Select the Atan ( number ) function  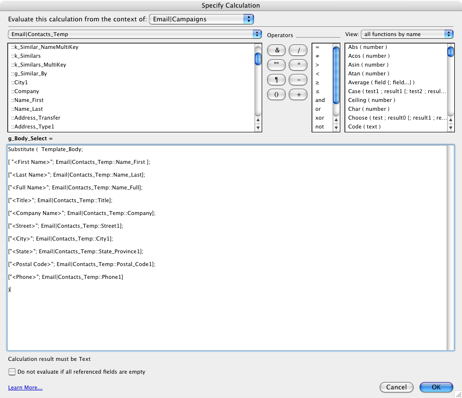[x=396, y=73]
